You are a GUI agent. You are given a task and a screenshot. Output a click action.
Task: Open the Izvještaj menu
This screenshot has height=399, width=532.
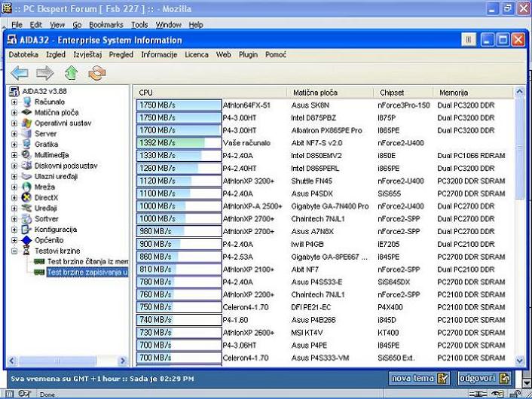click(x=87, y=55)
